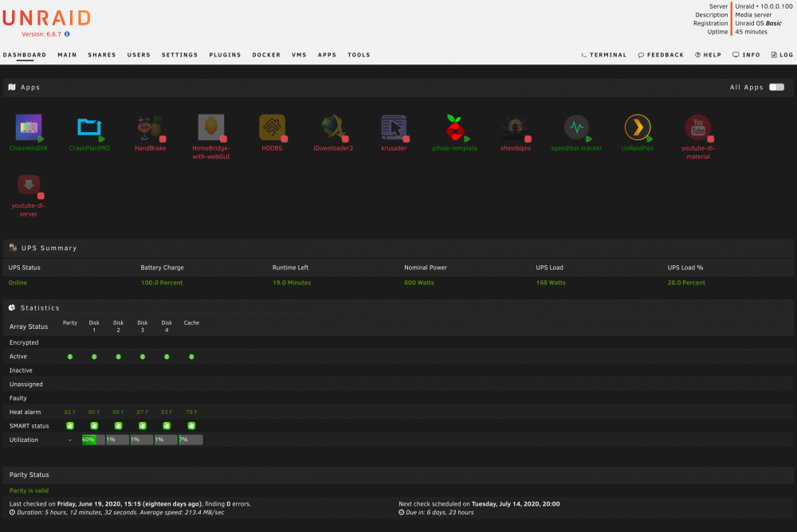The width and height of the screenshot is (797, 532).
Task: Click the Disk 4 SMART status icon
Action: pyautogui.click(x=167, y=426)
